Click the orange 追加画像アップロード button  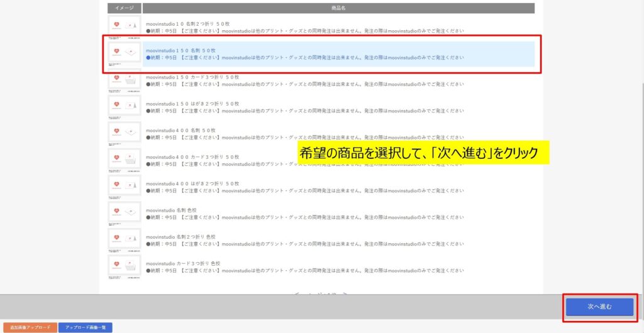pyautogui.click(x=29, y=327)
